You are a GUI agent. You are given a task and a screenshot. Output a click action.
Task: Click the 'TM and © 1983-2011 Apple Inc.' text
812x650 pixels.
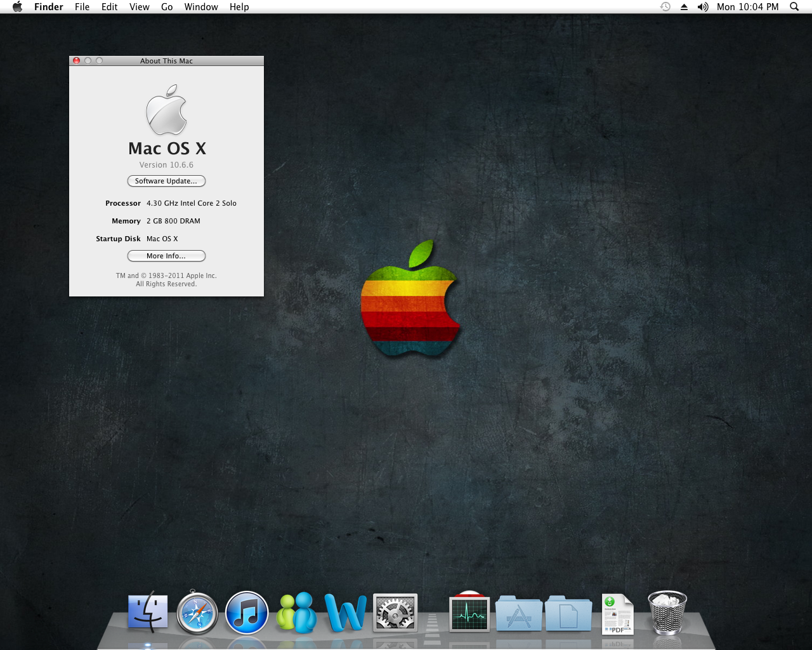tap(166, 275)
